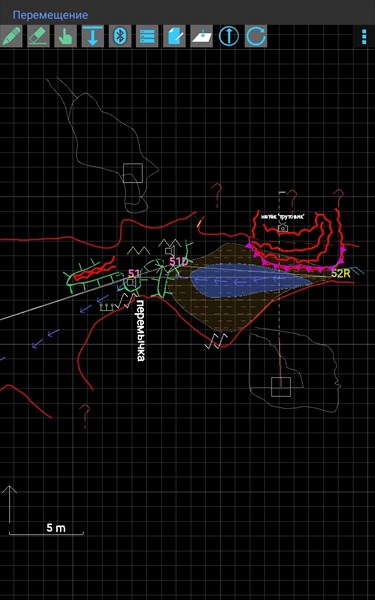Click the circular refresh icon

point(256,36)
